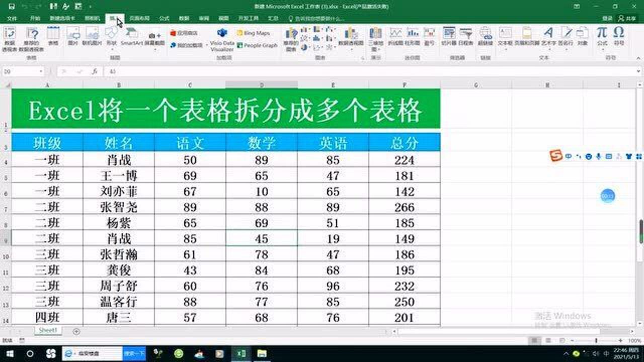
Task: Switch to the Formulas (公式) tab
Action: coord(164,19)
